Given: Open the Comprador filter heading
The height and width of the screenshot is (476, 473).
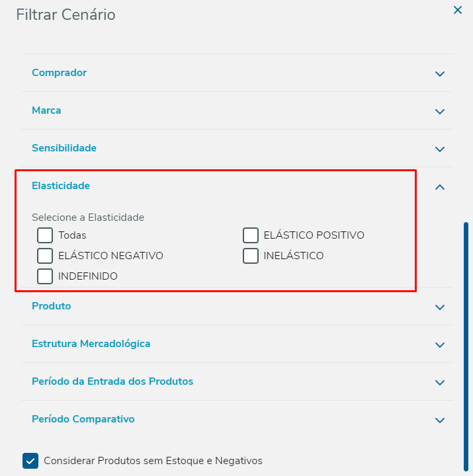Looking at the screenshot, I should 60,73.
